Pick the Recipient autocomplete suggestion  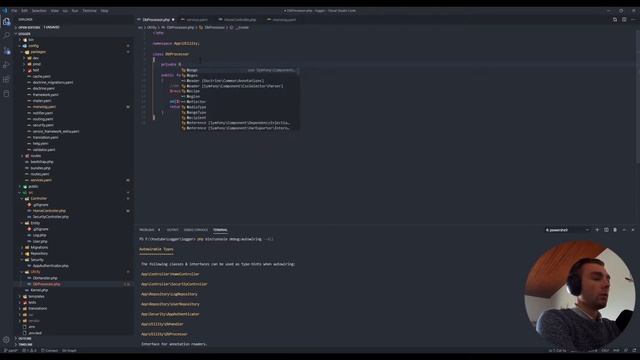click(x=239, y=118)
